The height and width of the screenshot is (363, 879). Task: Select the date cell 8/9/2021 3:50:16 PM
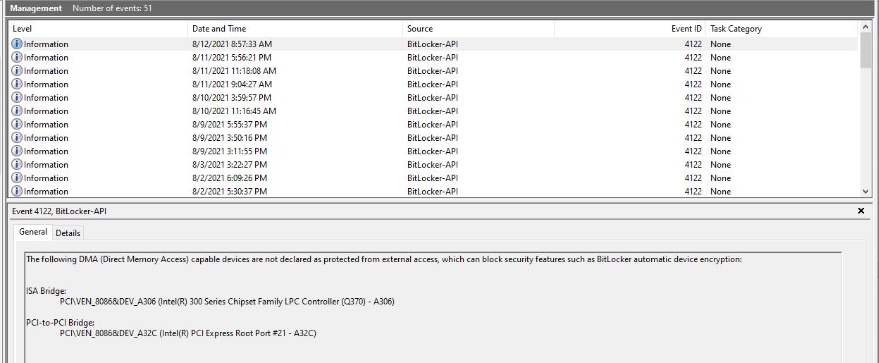coord(230,138)
